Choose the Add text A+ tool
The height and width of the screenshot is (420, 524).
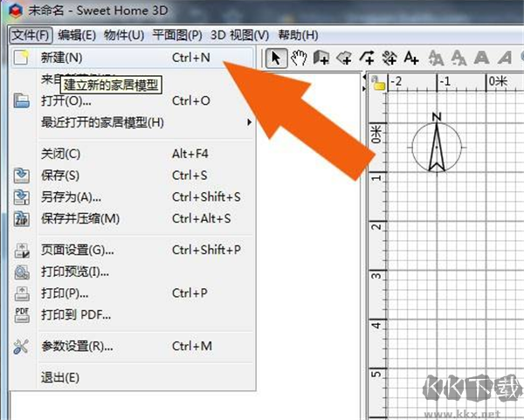coord(411,59)
